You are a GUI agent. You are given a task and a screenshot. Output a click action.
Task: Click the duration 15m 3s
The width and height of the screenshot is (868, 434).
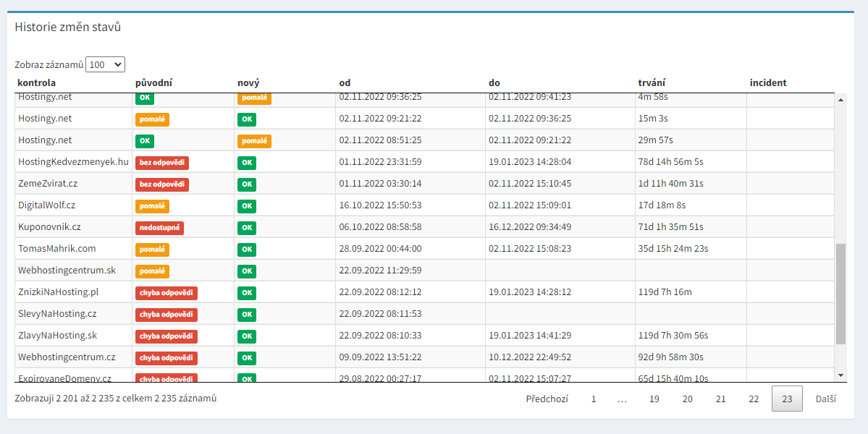pyautogui.click(x=653, y=119)
